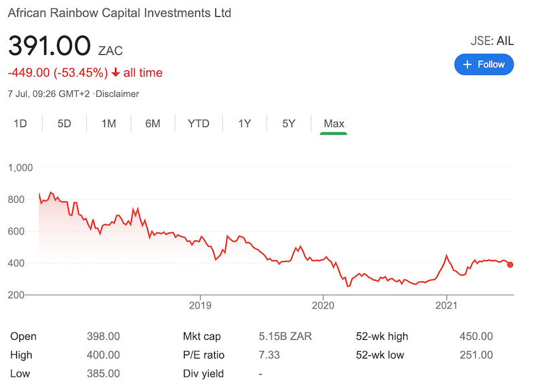The height and width of the screenshot is (392, 535).
Task: Click the Open label in the stats table
Action: (23, 336)
